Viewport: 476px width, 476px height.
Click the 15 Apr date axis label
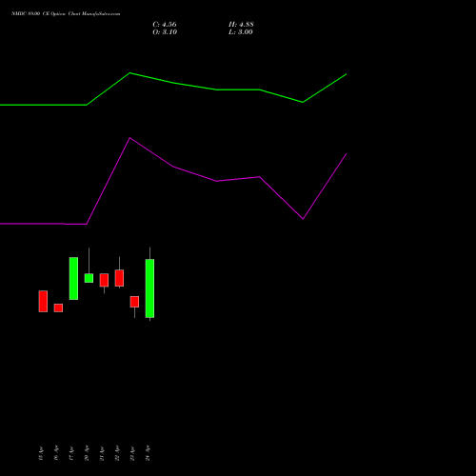coord(41,453)
